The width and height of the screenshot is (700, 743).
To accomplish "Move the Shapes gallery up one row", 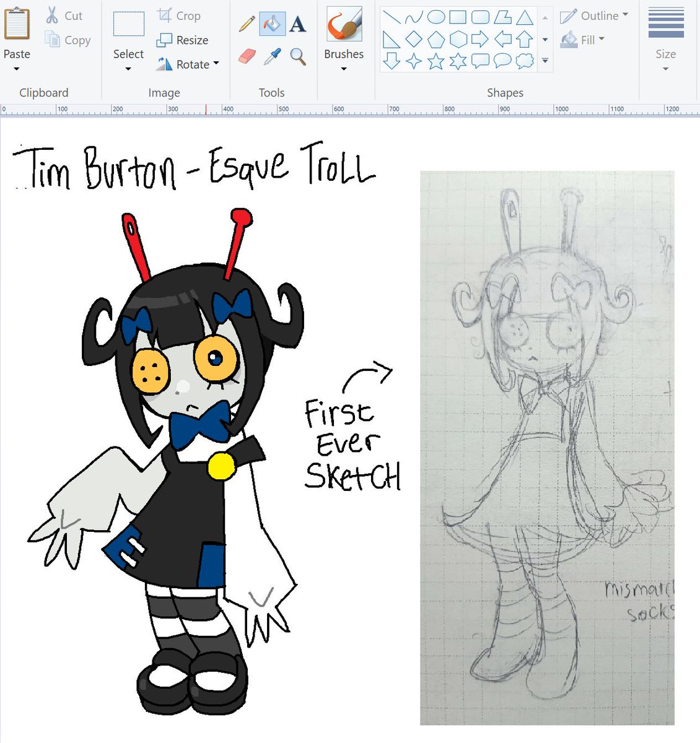I will click(x=545, y=17).
